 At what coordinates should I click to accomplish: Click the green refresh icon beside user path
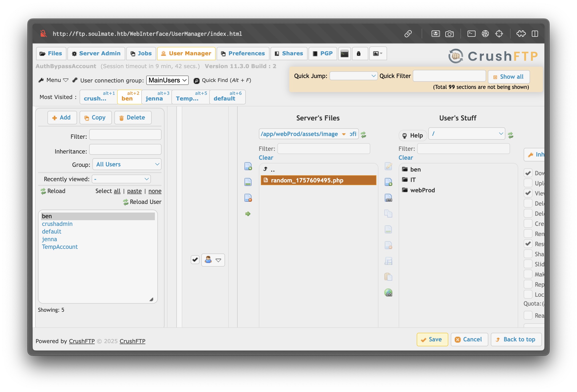click(x=511, y=135)
